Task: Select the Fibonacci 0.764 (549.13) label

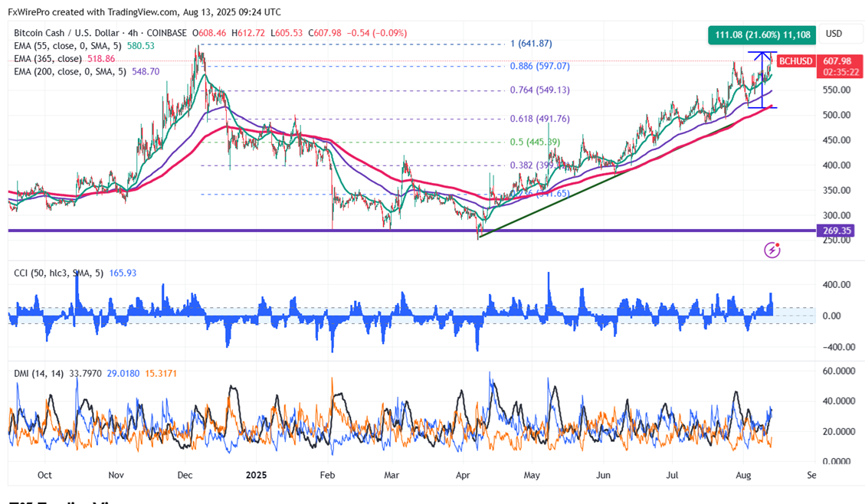Action: coord(539,90)
